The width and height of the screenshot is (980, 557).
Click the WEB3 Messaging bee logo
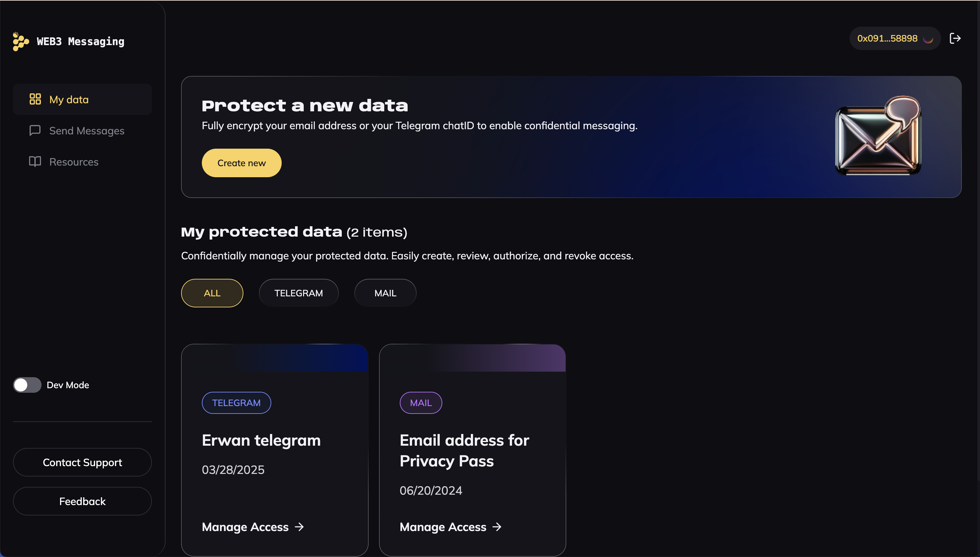[20, 41]
